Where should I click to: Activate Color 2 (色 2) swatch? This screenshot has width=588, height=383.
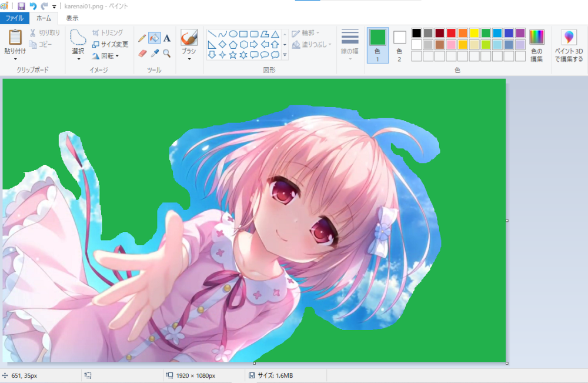(399, 45)
